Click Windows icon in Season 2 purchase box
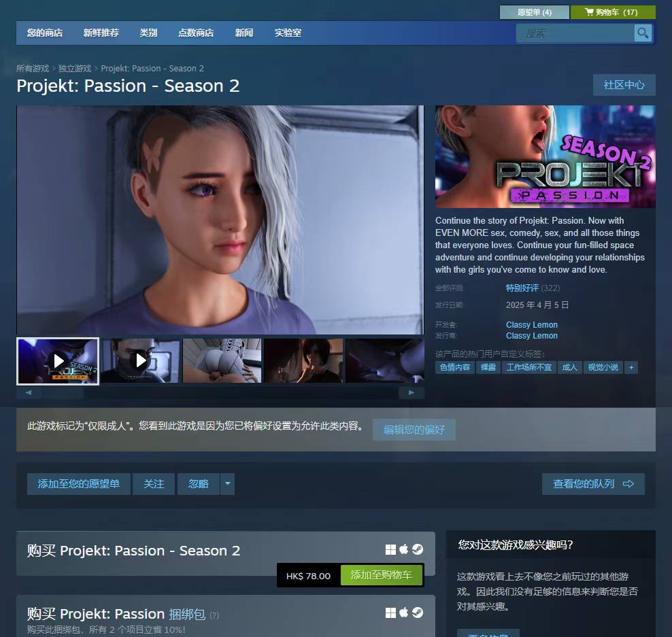This screenshot has height=637, width=672. point(390,549)
